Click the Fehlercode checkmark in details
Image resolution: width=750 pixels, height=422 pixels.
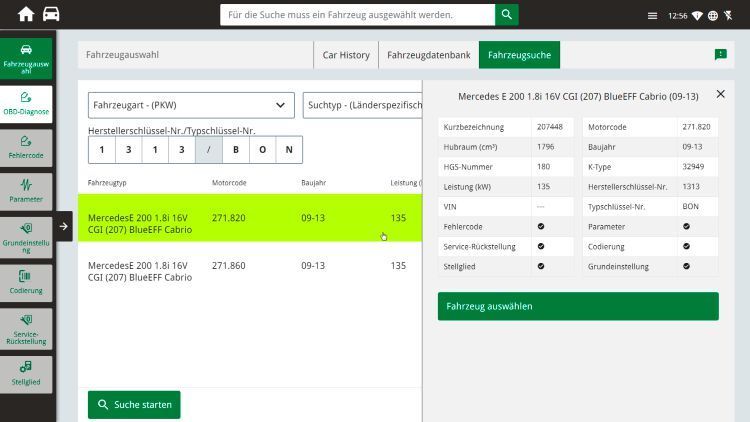tap(541, 226)
